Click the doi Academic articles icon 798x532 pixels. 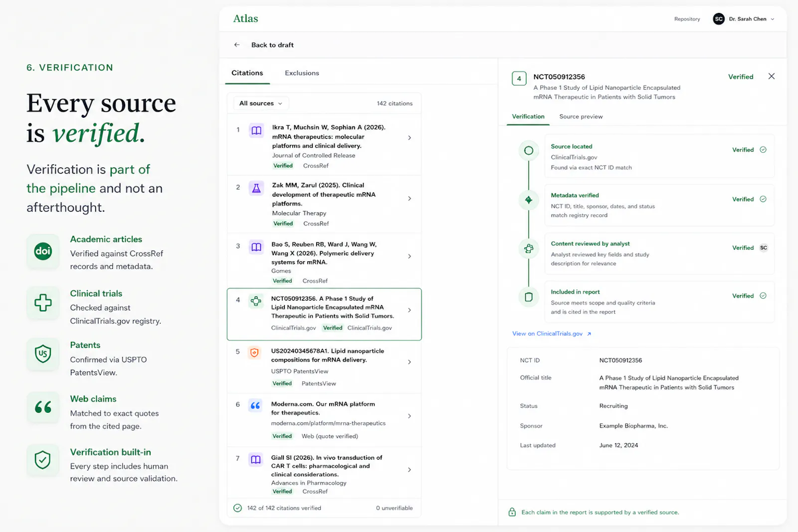(x=43, y=251)
